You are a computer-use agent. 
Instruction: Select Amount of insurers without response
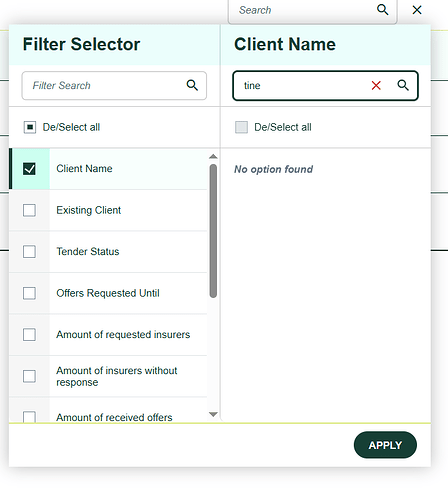108,376
